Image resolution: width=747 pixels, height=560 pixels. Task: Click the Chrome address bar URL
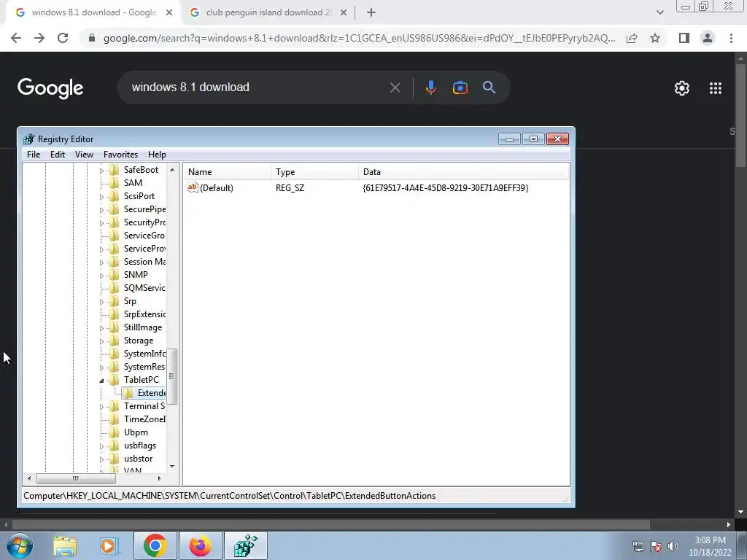pyautogui.click(x=359, y=38)
